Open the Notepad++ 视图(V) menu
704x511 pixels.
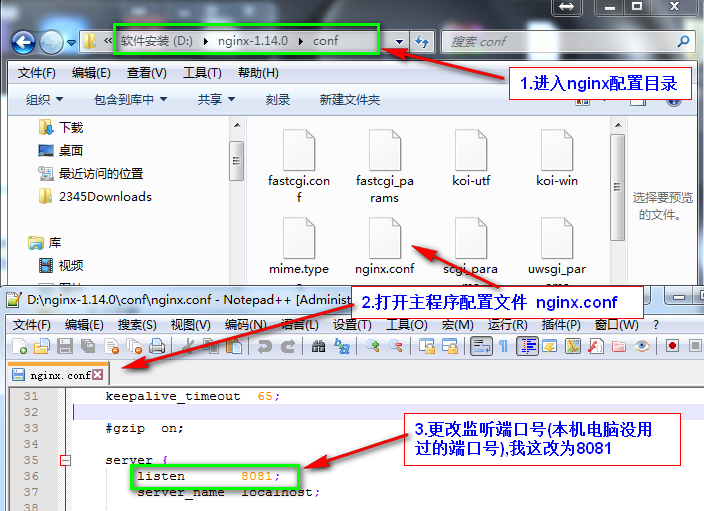click(190, 325)
